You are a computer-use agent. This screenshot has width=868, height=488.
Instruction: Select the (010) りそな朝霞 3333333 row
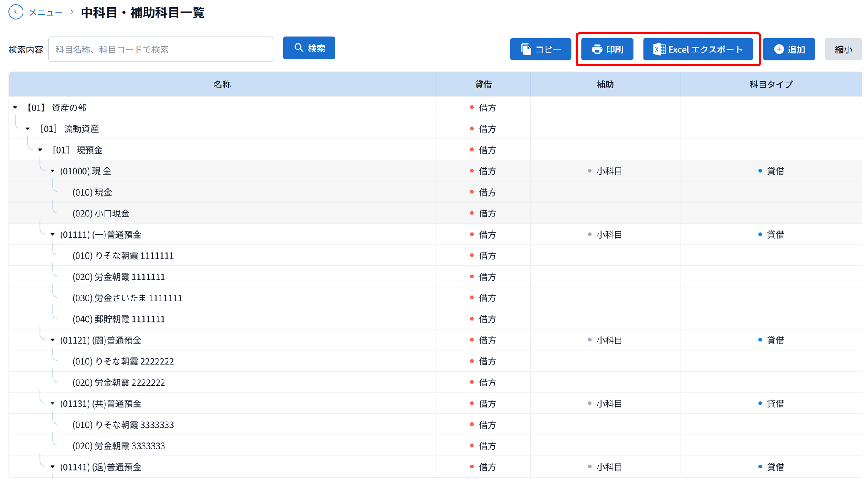[x=435, y=425]
